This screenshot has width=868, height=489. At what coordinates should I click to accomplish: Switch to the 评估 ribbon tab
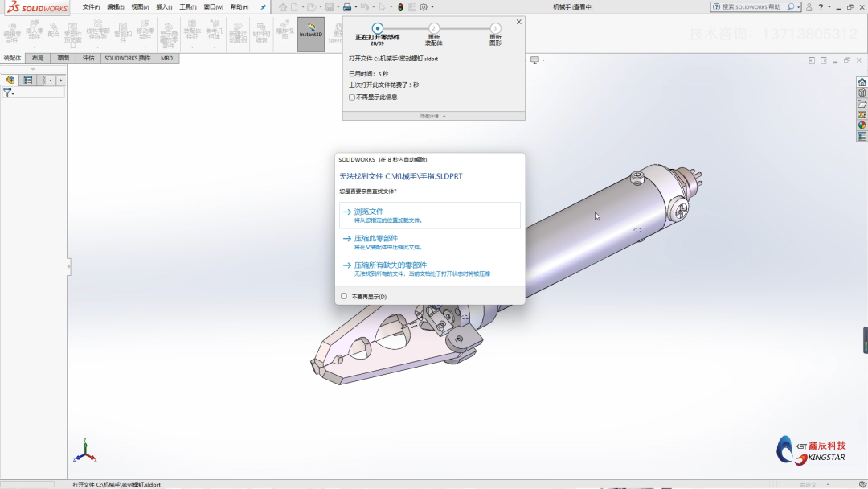click(89, 58)
